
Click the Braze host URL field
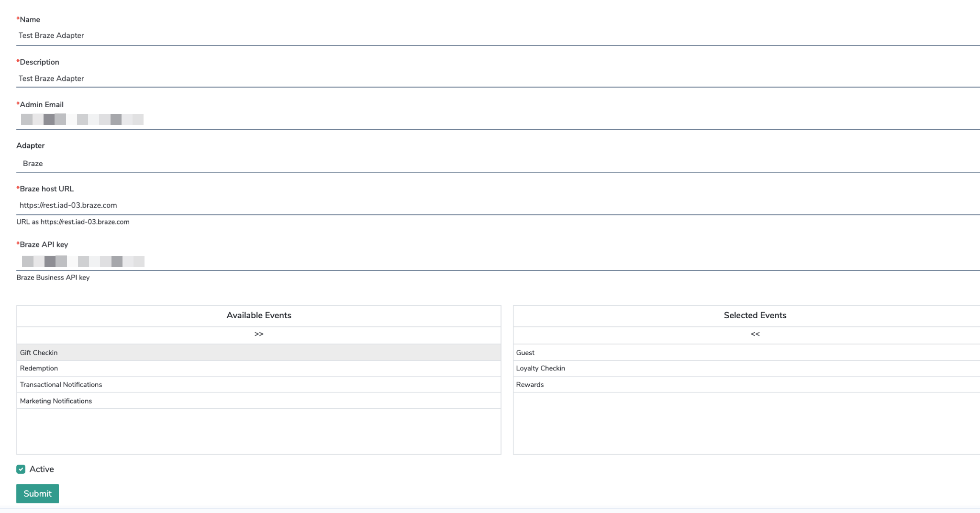498,205
